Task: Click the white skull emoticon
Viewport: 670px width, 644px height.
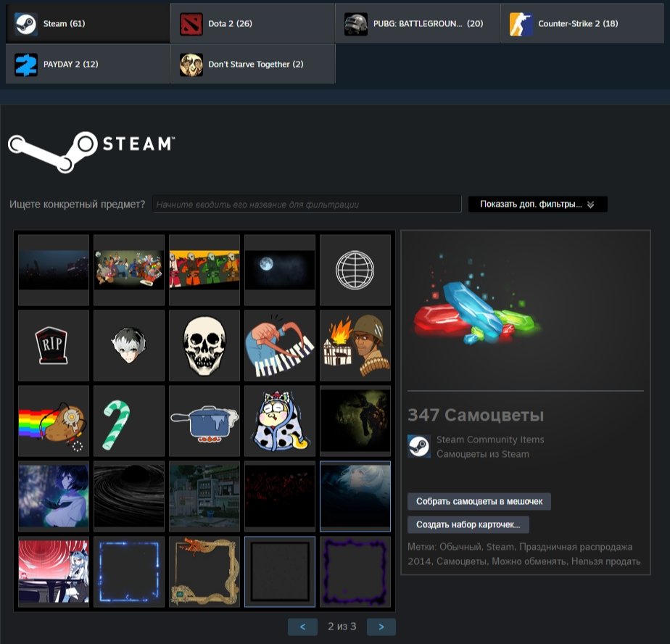Action: 204,344
